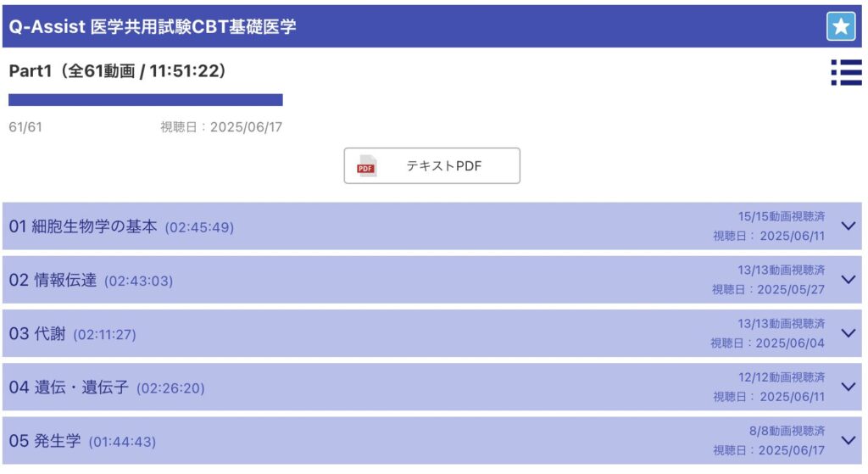Click 8/8動画視聴済 status on 発生学 row
Screen dimensions: 868x474
coord(787,431)
